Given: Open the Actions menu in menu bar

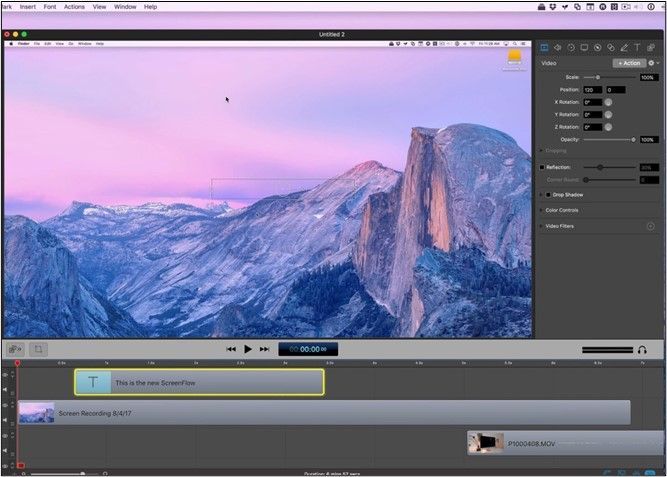Looking at the screenshot, I should click(74, 6).
